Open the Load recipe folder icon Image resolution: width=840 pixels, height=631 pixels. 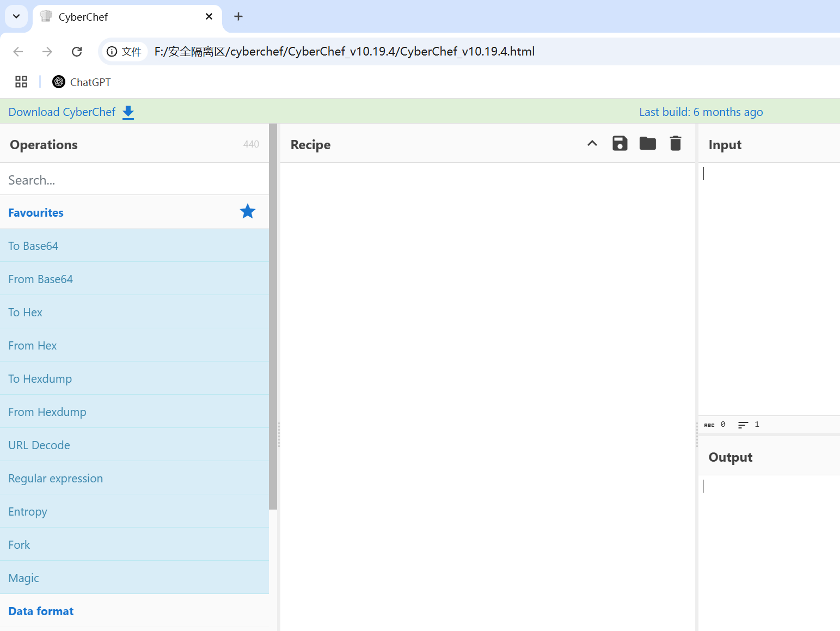coord(647,143)
